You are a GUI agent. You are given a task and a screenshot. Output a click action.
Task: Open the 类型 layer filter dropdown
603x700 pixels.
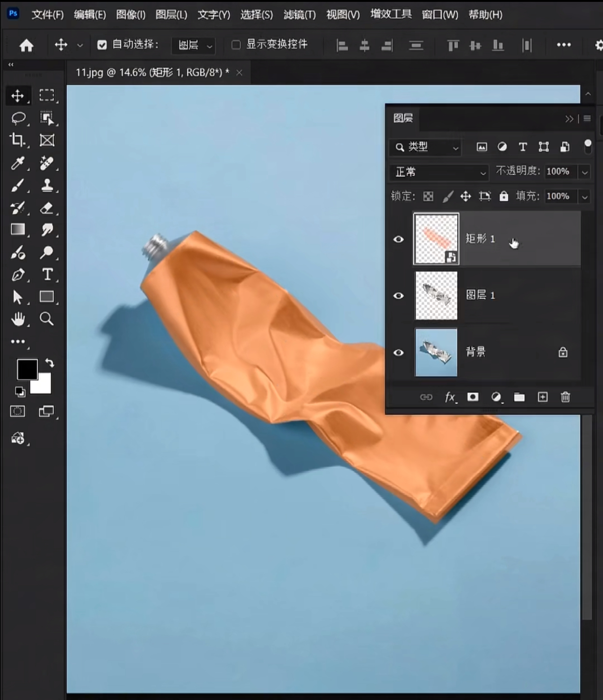click(426, 148)
